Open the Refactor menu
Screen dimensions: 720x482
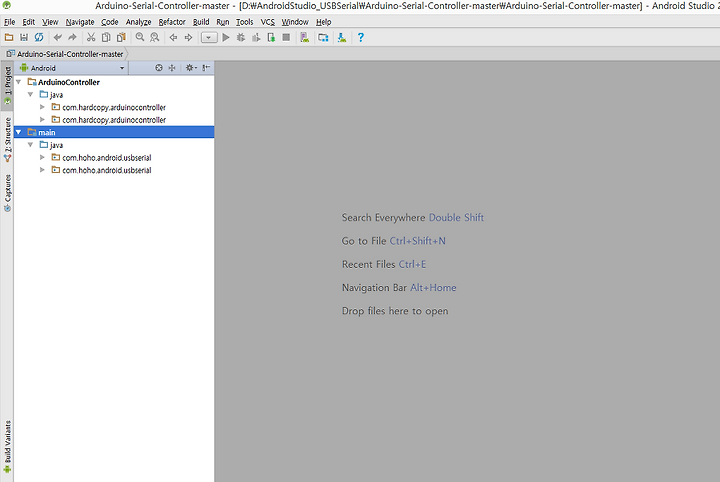tap(172, 22)
